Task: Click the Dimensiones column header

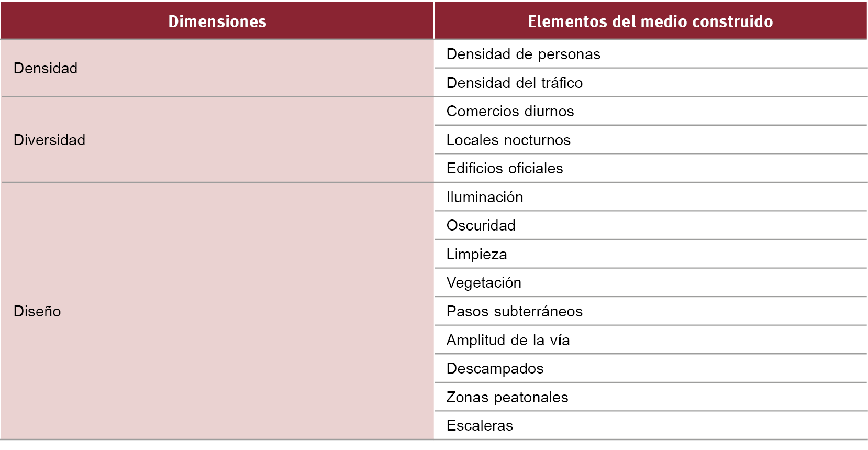Action: tap(217, 21)
